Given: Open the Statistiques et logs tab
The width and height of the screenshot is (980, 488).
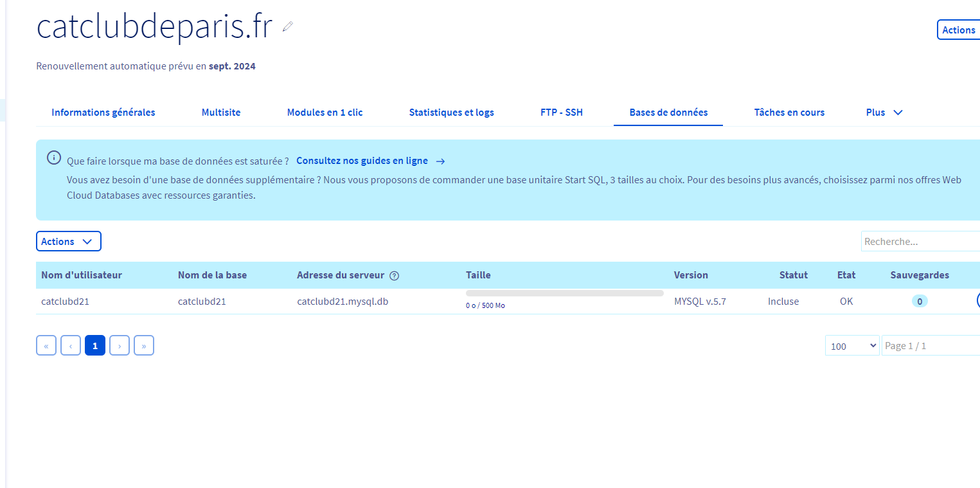Looking at the screenshot, I should coord(451,113).
